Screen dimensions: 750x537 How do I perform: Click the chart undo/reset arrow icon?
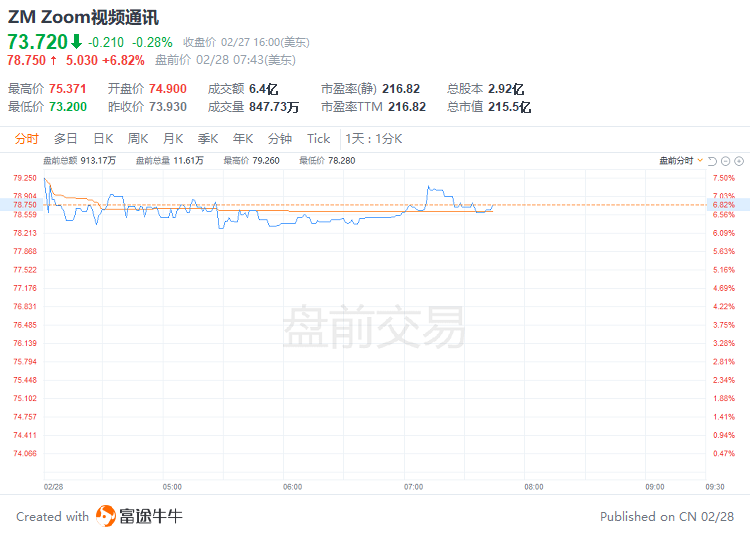[x=712, y=161]
